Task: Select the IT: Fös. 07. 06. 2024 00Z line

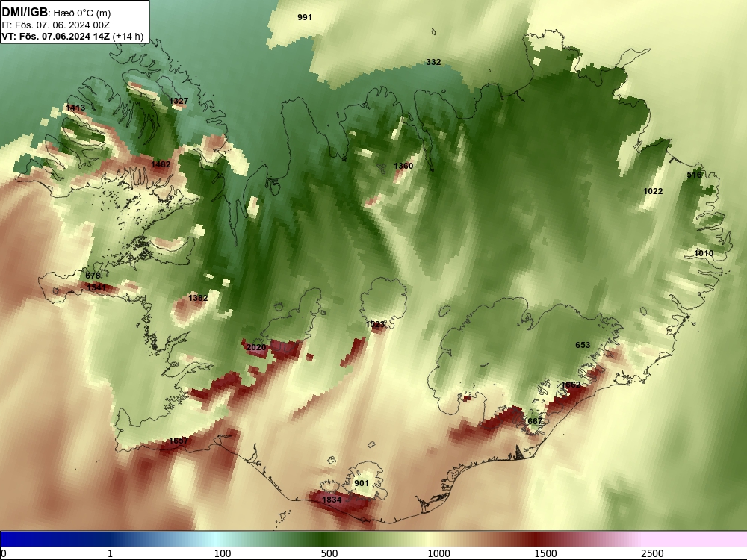Action: (x=56, y=25)
